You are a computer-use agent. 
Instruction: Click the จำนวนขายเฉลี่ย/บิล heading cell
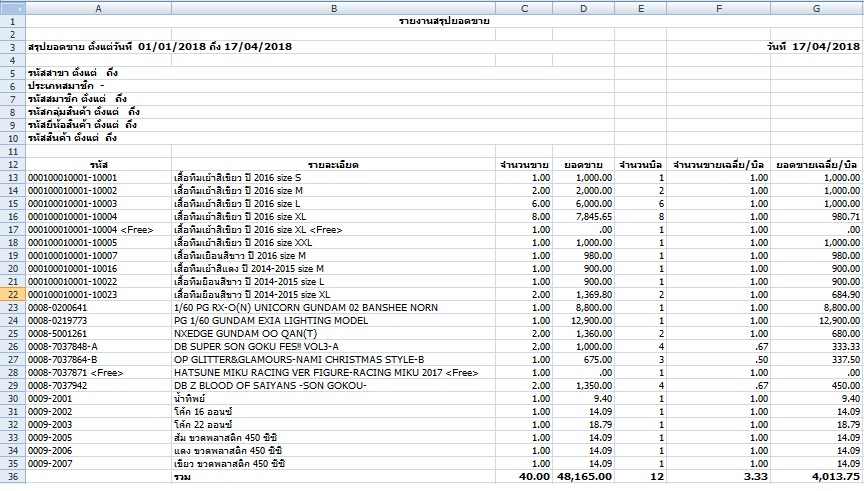click(719, 165)
